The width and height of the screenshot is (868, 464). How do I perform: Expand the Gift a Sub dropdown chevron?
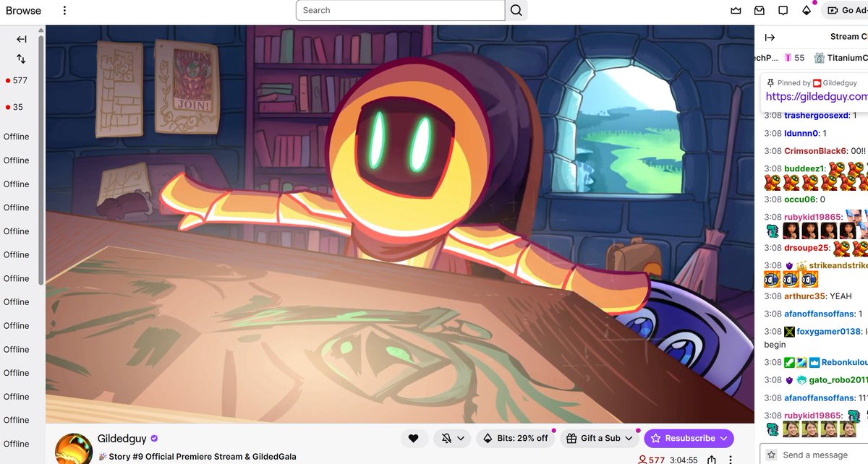(629, 438)
